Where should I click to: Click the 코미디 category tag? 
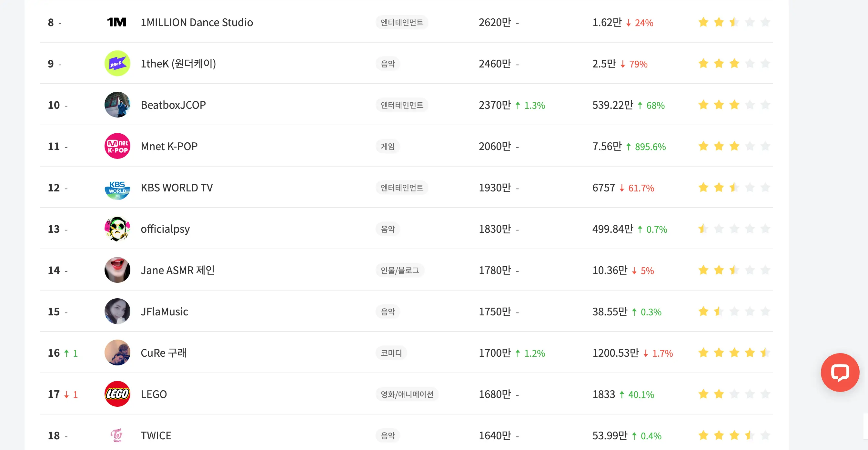coord(391,353)
